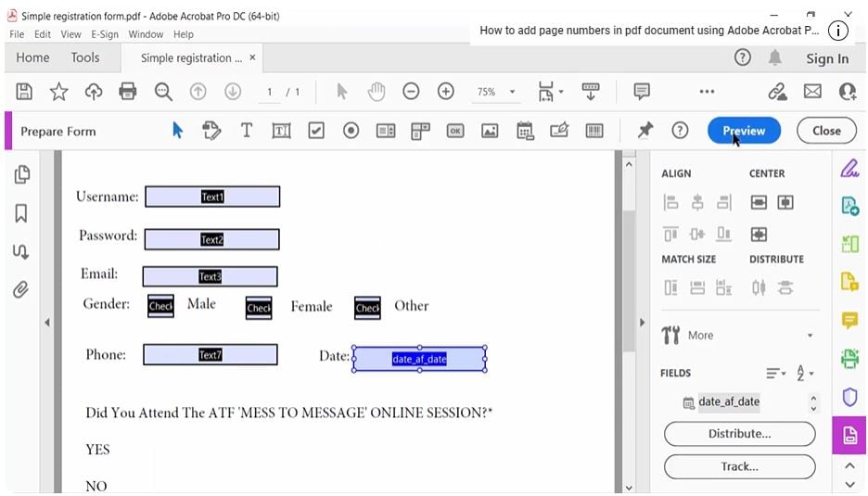868x496 pixels.
Task: Click the pin toolbar icon
Action: (x=645, y=131)
